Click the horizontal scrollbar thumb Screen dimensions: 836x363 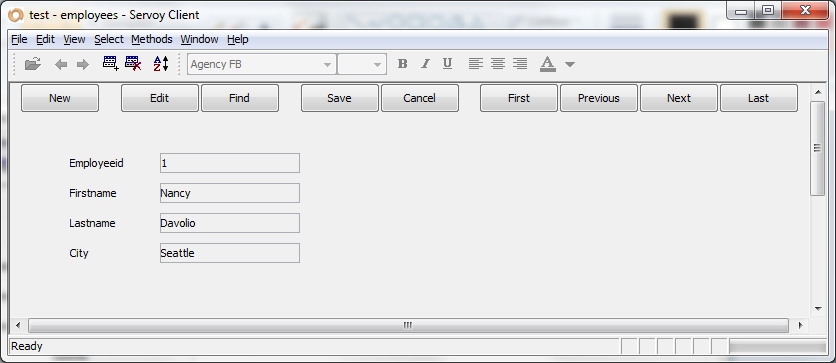(x=408, y=325)
